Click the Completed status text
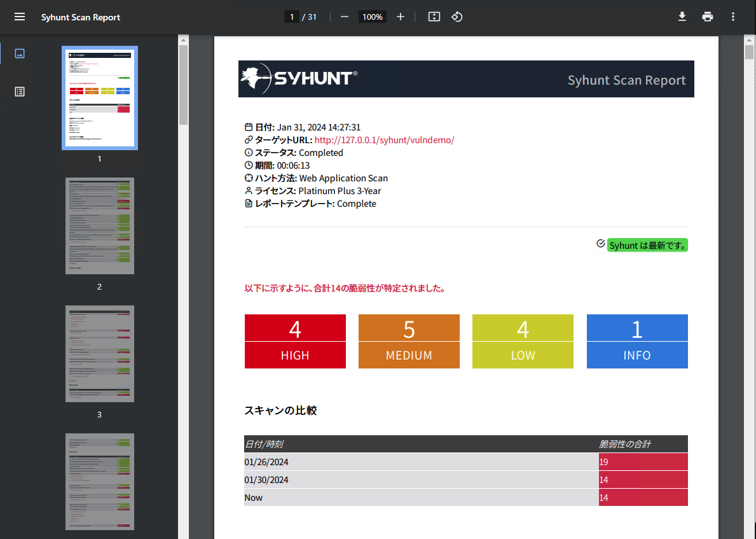 (320, 153)
